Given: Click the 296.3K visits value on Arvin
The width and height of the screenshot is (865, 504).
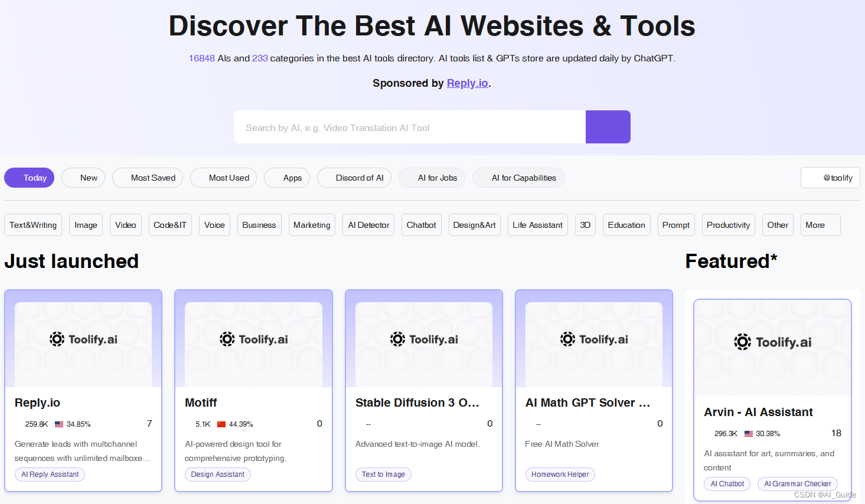Looking at the screenshot, I should [726, 434].
